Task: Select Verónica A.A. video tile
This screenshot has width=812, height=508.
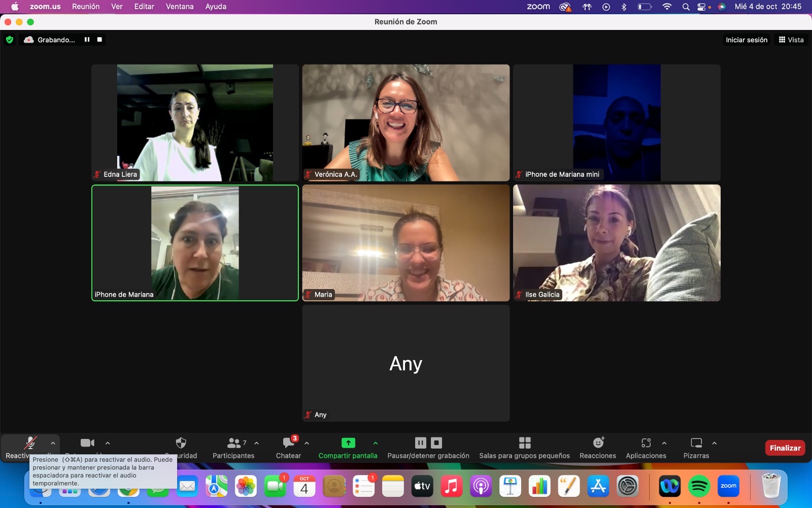Action: 406,122
